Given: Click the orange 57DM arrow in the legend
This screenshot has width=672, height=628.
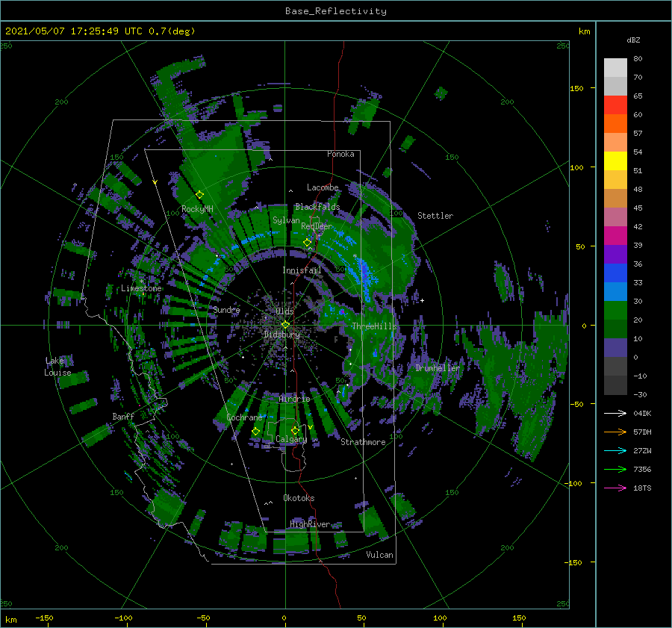Looking at the screenshot, I should pos(615,432).
